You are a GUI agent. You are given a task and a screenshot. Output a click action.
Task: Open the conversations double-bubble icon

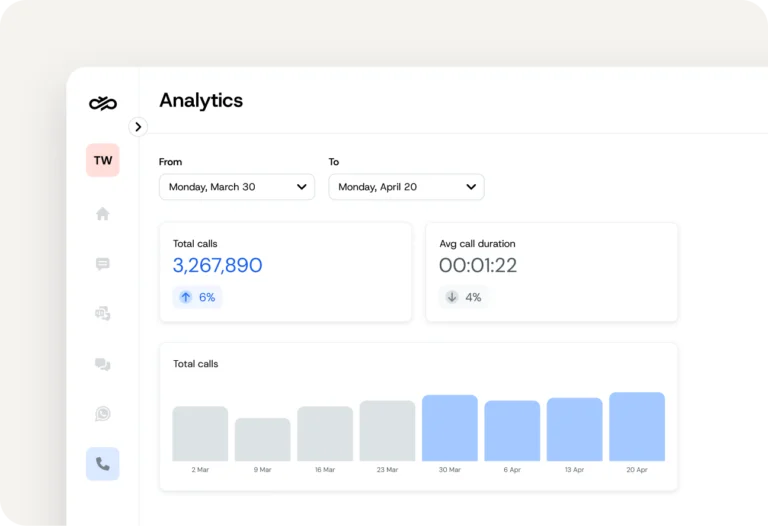[x=102, y=364]
